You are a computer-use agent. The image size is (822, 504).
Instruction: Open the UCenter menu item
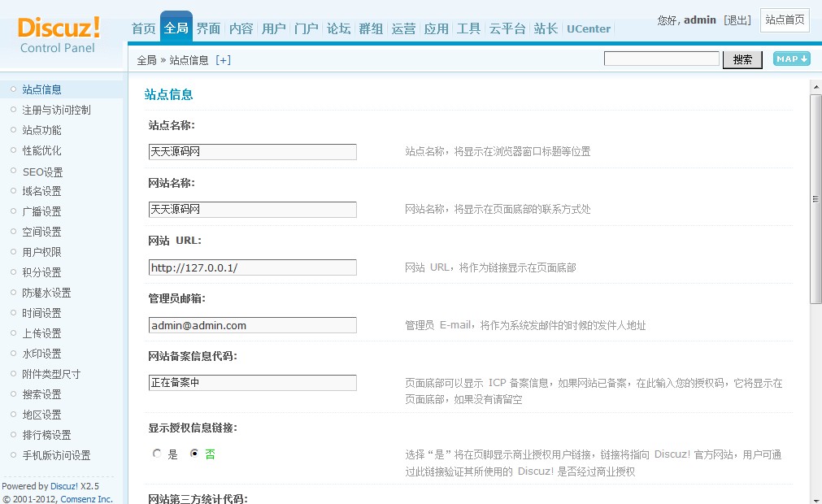pos(588,28)
